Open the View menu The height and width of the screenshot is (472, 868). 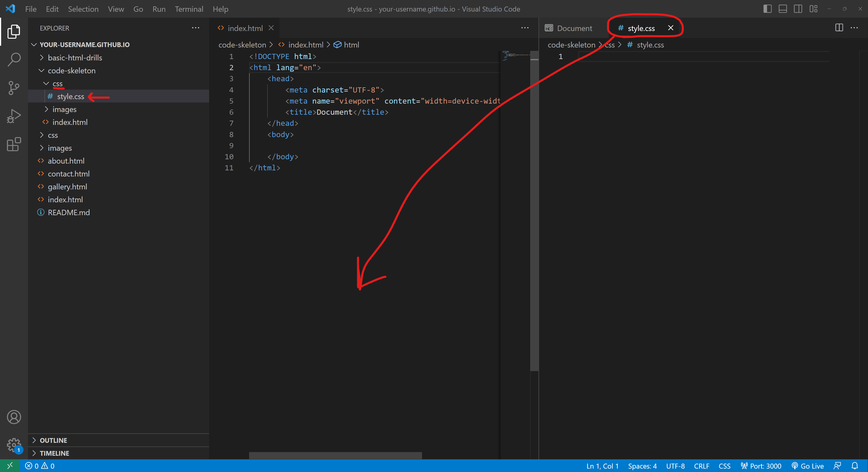click(116, 9)
